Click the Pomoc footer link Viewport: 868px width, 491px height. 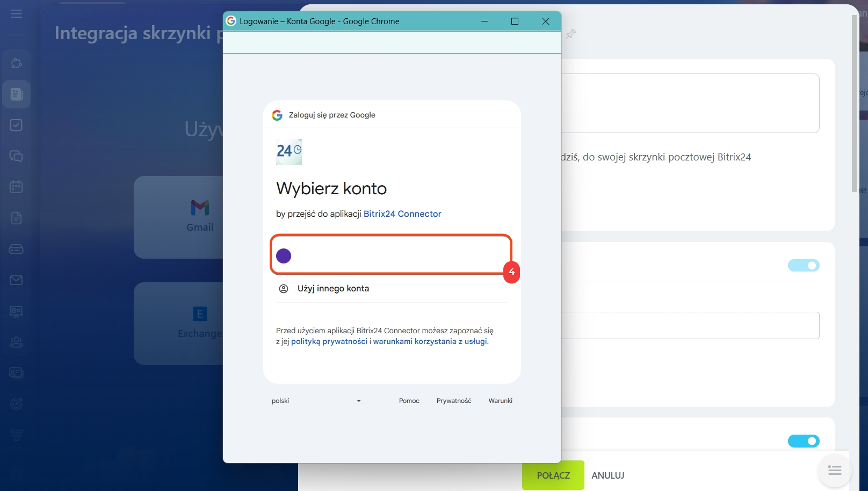tap(409, 401)
